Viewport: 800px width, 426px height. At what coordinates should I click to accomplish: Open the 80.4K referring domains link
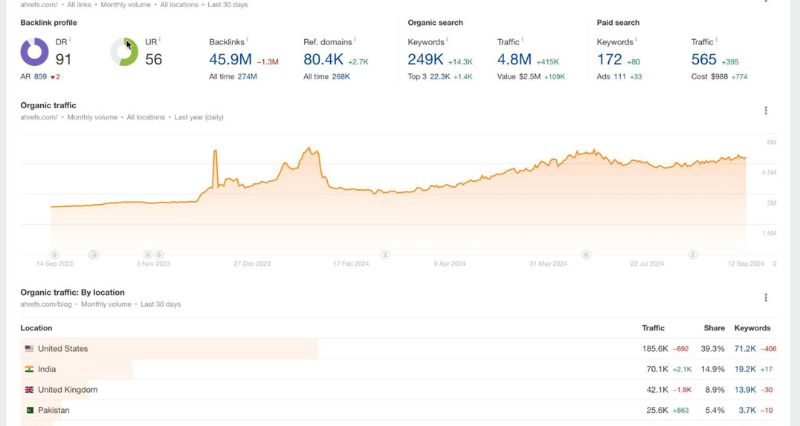coord(323,59)
